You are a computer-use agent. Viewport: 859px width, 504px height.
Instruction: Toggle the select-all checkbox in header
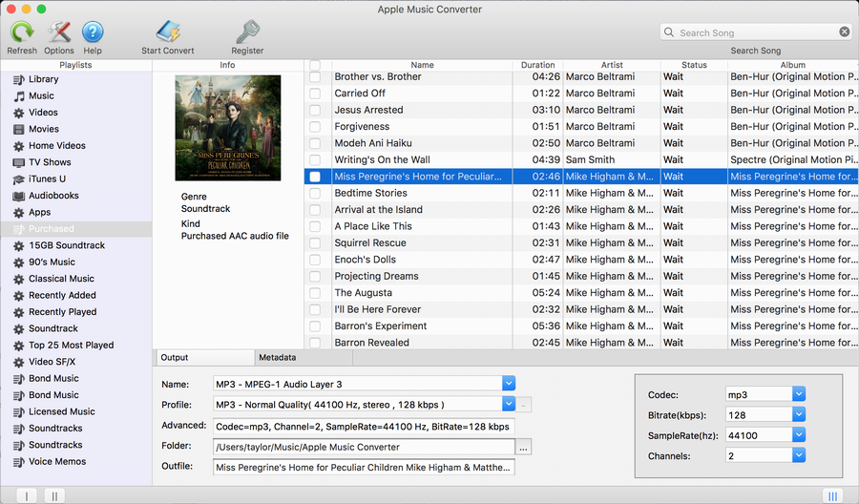(x=315, y=65)
